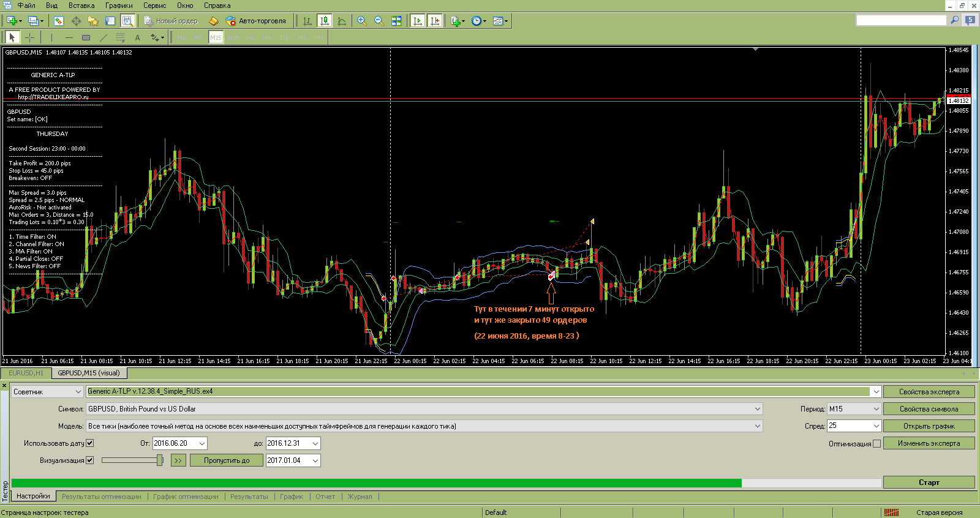The width and height of the screenshot is (980, 518).
Task: Toggle Auto Scroll chart icon
Action: [x=418, y=21]
